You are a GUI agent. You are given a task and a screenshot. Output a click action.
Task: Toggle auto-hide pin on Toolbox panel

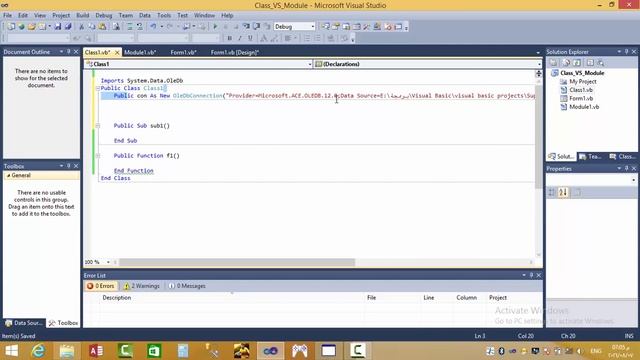click(x=69, y=166)
